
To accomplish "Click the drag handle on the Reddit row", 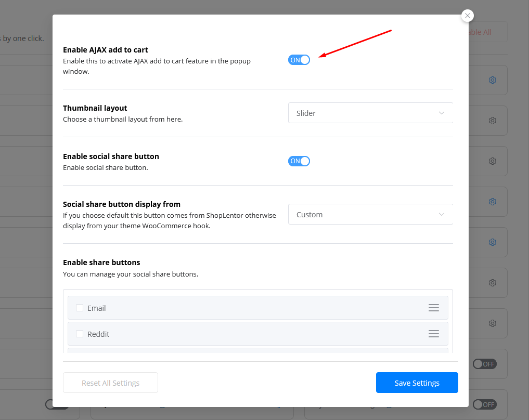I will point(433,334).
